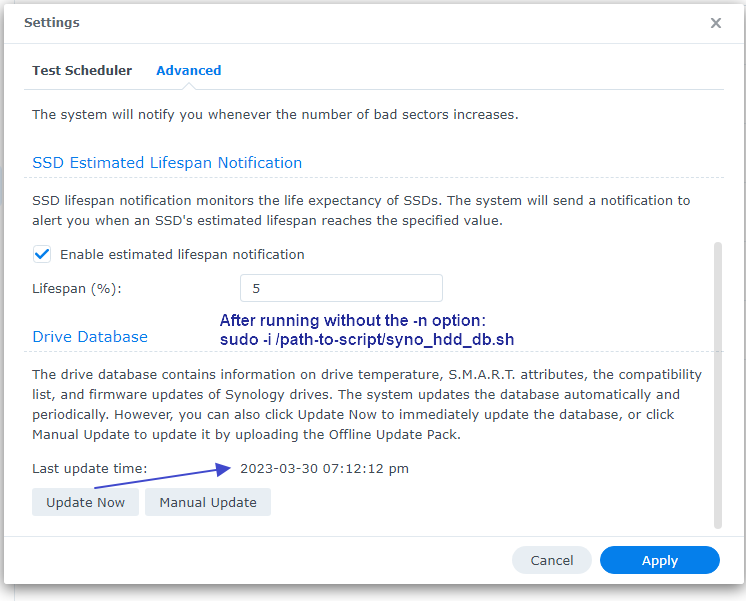Click the Settings title in the header
746x601 pixels.
click(x=52, y=22)
